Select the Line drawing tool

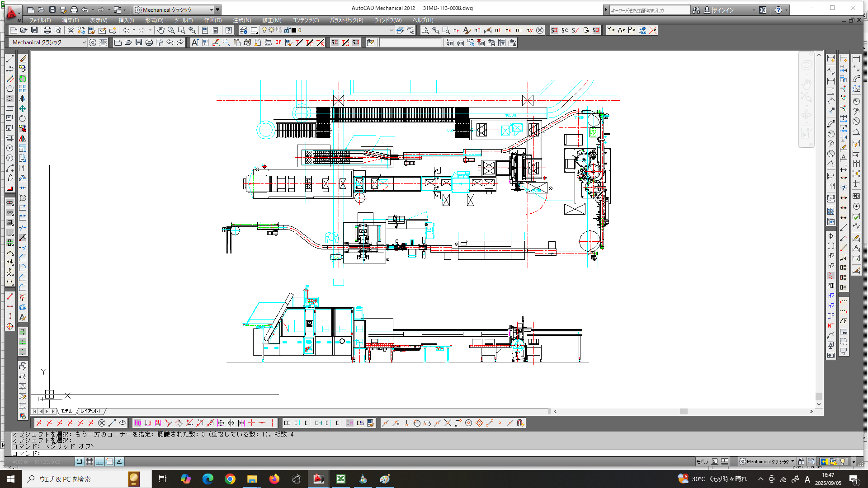pos(10,59)
